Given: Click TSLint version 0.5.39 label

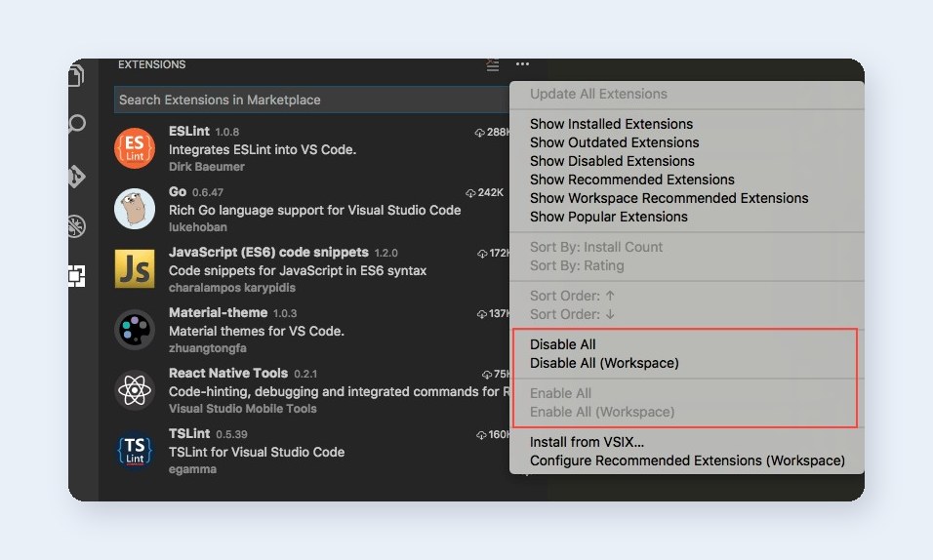Looking at the screenshot, I should (x=231, y=434).
